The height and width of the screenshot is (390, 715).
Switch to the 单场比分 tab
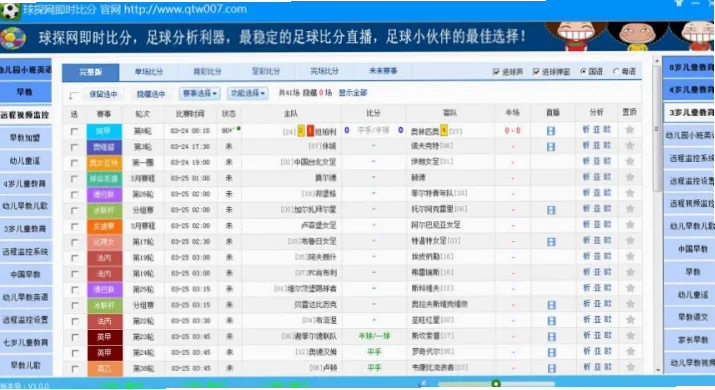coord(149,72)
